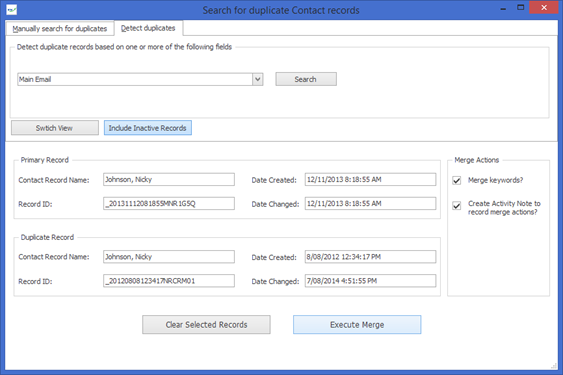Toggle the Merge keywords checkbox

[457, 180]
